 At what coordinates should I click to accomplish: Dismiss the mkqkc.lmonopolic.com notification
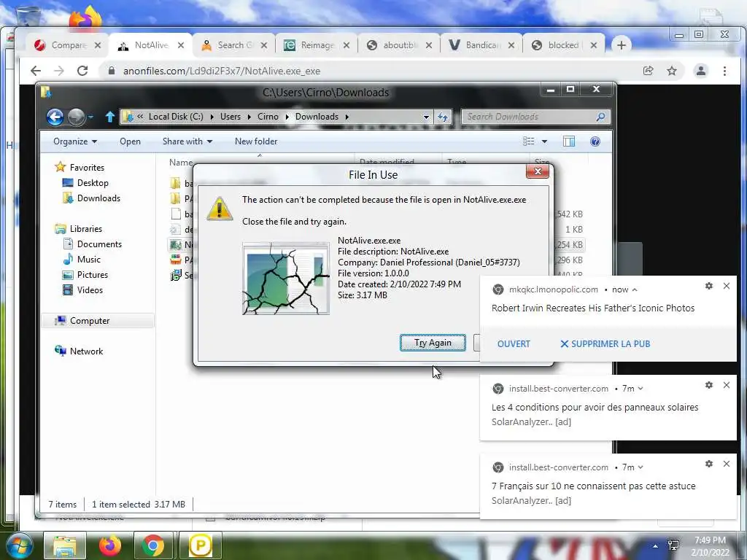(x=727, y=286)
